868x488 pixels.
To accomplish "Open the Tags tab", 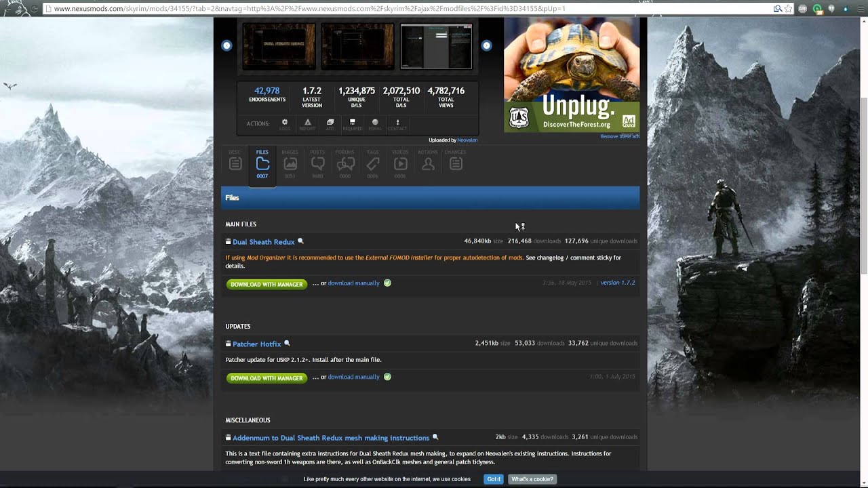I will click(x=373, y=163).
